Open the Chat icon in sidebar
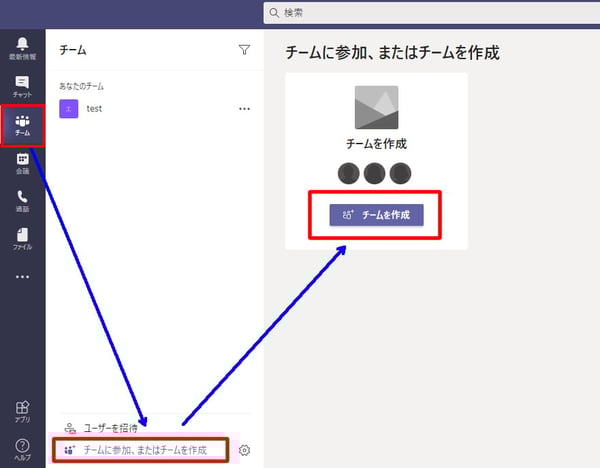This screenshot has width=600, height=468. (22, 86)
